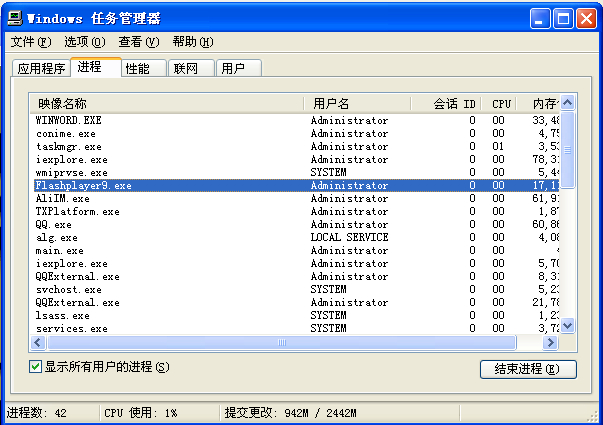Click 进程数: 42 in status bar

(37, 413)
